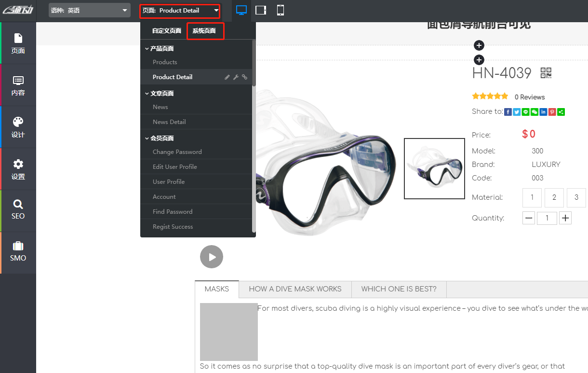
Task: Decrease quantity with minus button
Action: [529, 218]
